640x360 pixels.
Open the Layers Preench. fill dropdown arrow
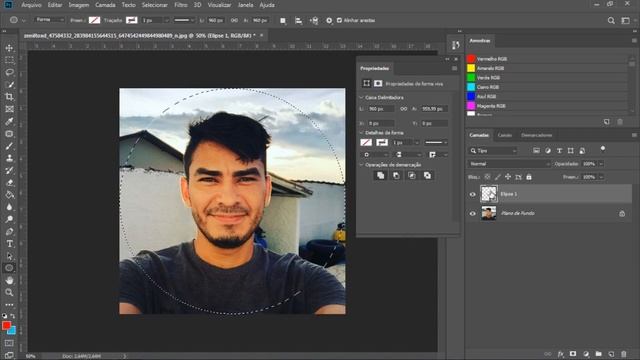click(x=601, y=177)
